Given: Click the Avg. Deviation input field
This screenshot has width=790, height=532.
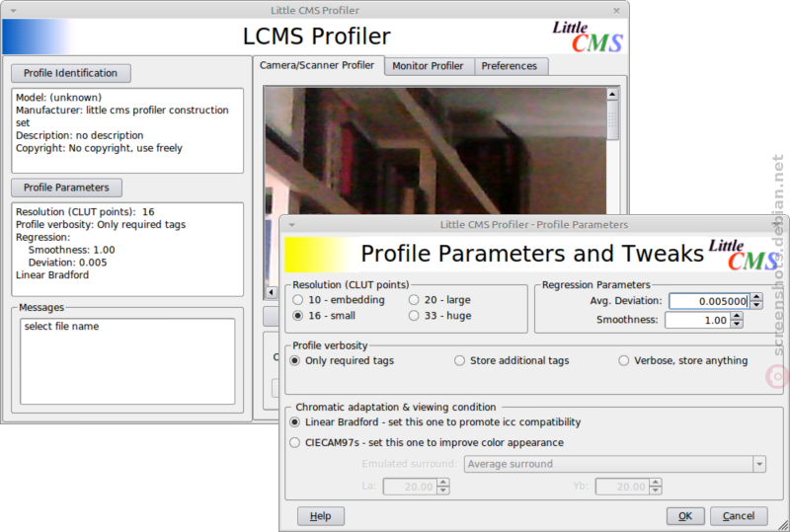Looking at the screenshot, I should (709, 301).
